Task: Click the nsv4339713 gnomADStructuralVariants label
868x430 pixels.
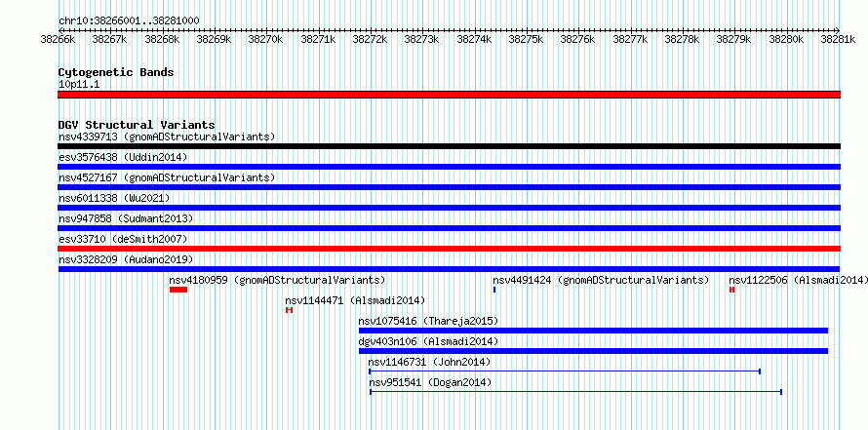Action: [167, 137]
